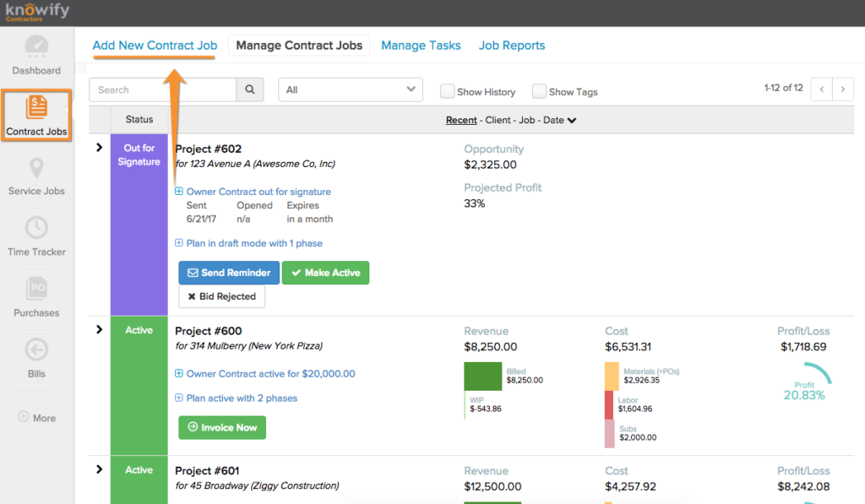Open the Time Tracker
Image resolution: width=865 pixels, height=504 pixels.
tap(36, 237)
